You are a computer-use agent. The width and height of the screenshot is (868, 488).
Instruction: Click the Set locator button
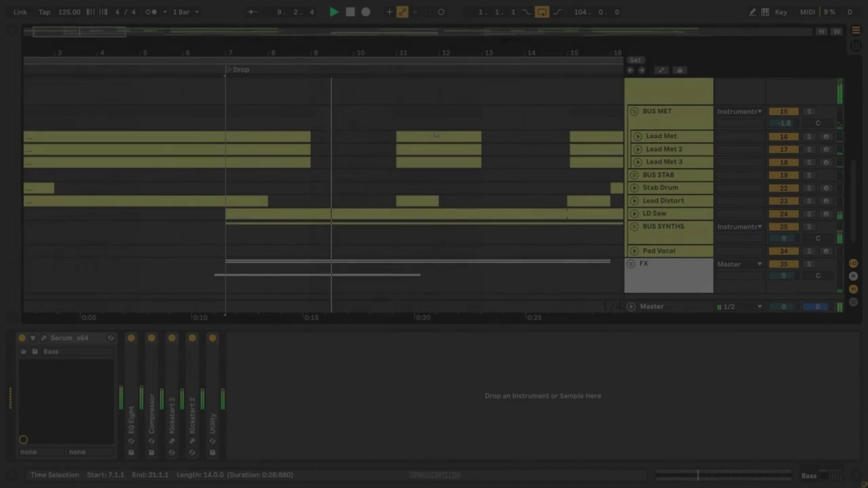(635, 60)
